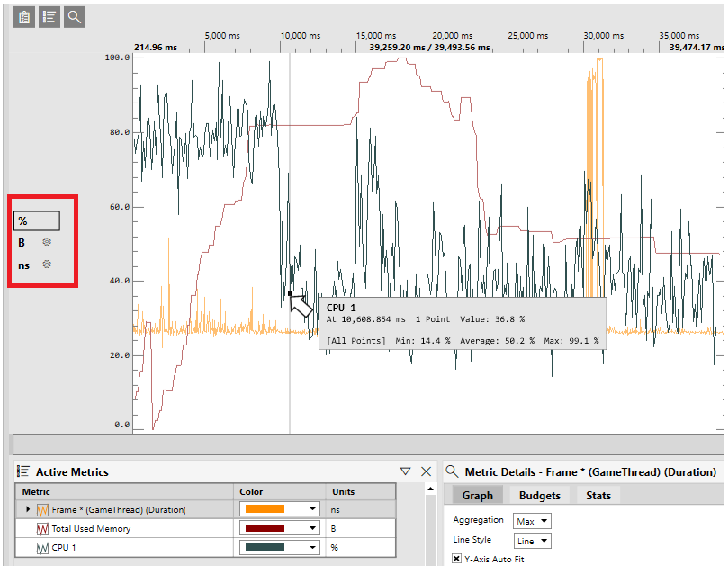
Task: Open the Line Style dropdown
Action: coord(532,541)
